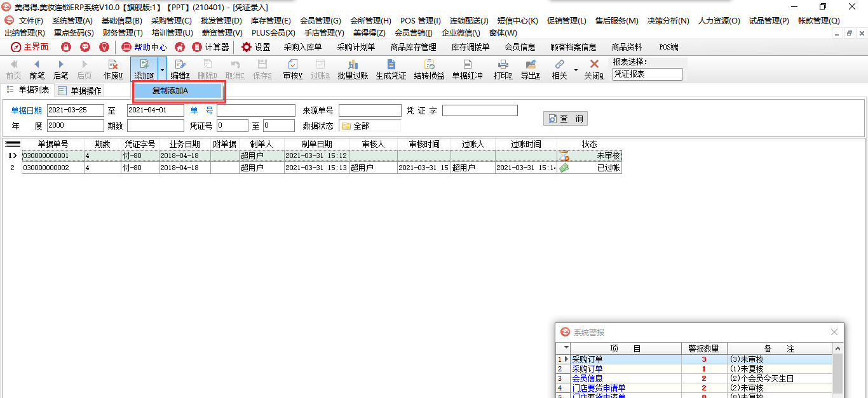Click the red lock icon in shortcut bar
Screen dimensions: 868x398
click(65, 47)
